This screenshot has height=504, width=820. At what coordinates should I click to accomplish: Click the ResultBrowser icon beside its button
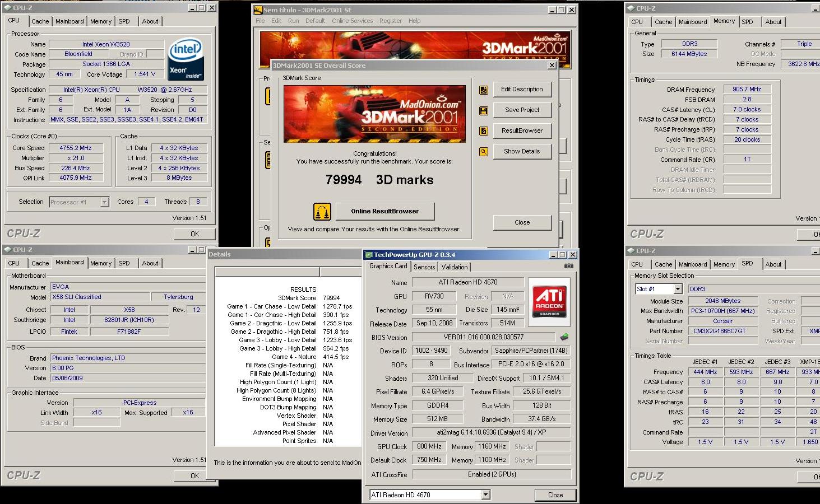point(483,131)
